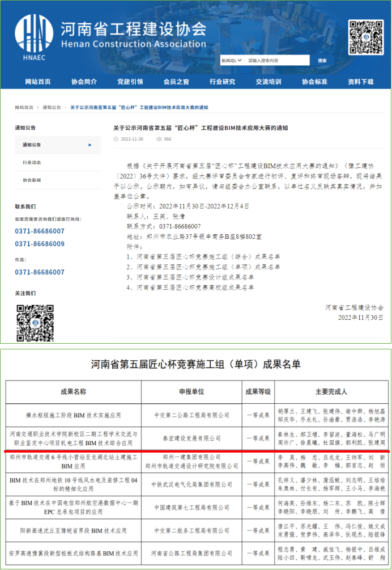The height and width of the screenshot is (570, 392).
Task: Click the 搜索 search button
Action: pyautogui.click(x=322, y=60)
